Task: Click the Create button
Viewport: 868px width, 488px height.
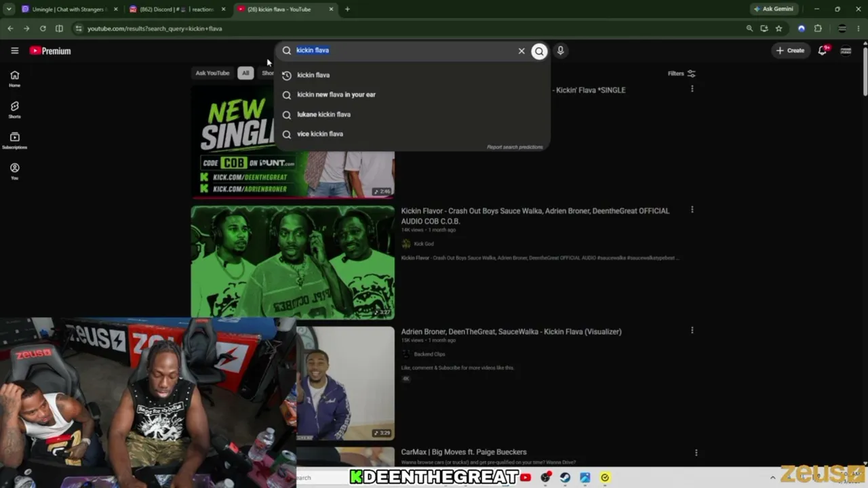Action: (790, 50)
